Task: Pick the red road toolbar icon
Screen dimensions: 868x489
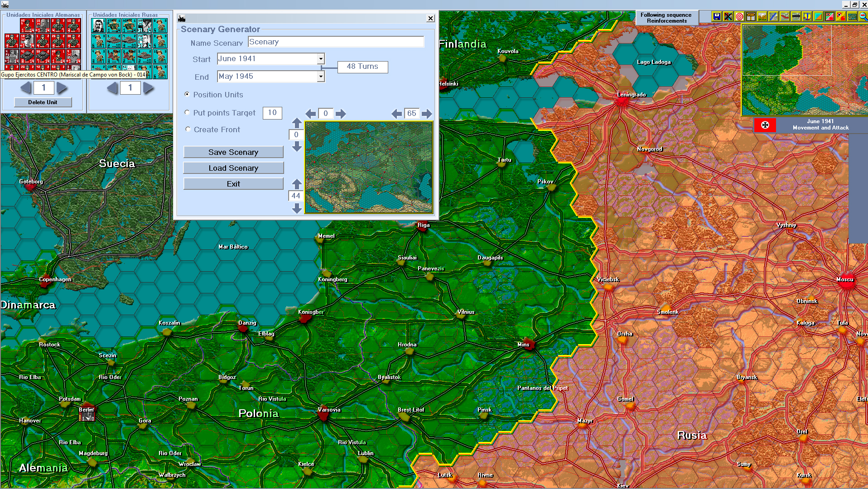Action: (x=784, y=17)
